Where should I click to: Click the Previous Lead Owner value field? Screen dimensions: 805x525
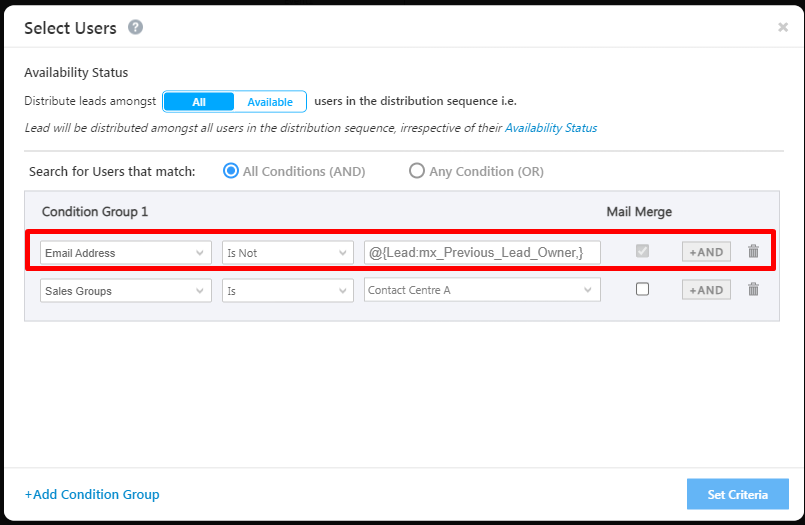pos(482,252)
